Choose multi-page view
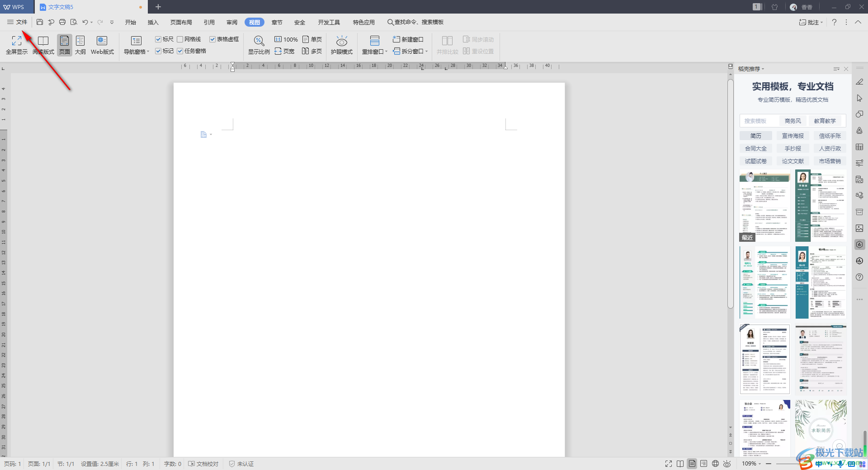 click(312, 52)
